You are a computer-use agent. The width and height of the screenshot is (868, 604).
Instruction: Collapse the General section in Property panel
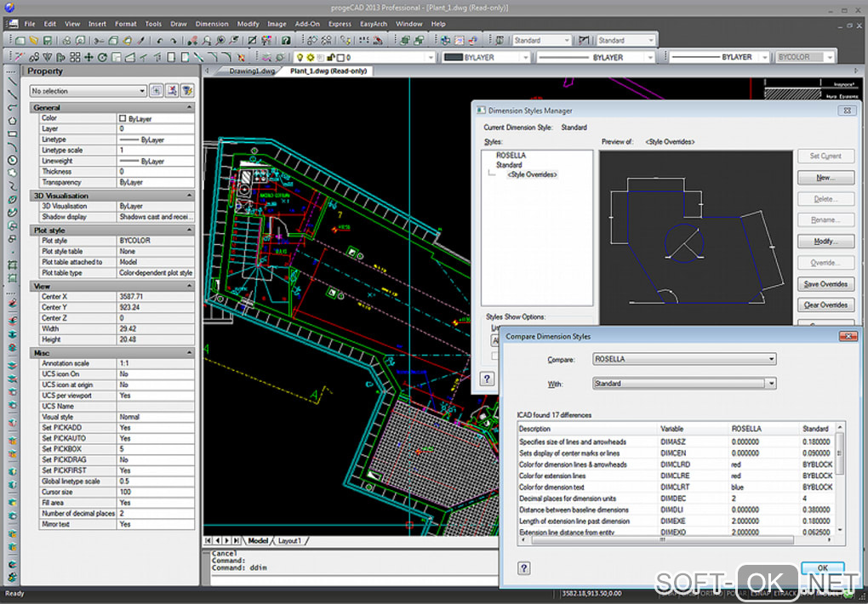187,108
